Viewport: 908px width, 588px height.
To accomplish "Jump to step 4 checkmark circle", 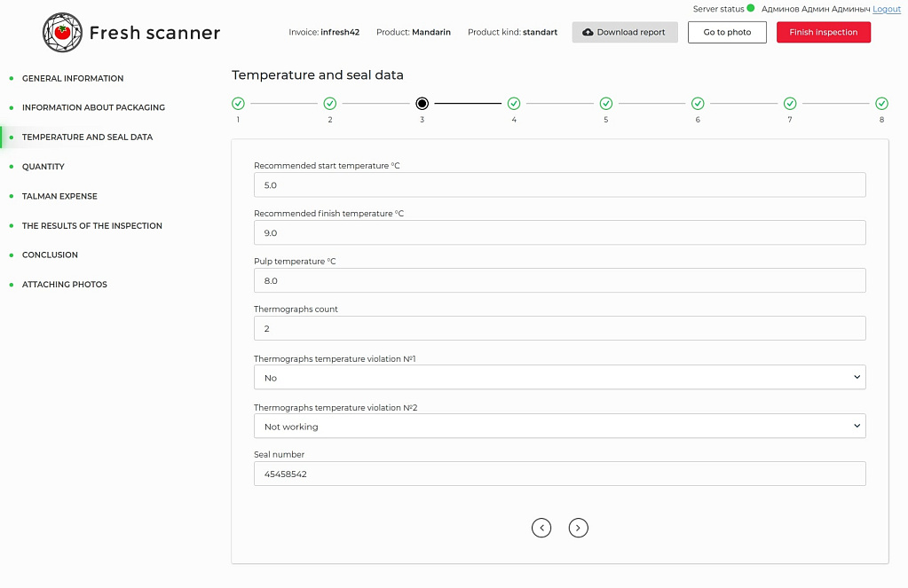I will pyautogui.click(x=514, y=104).
